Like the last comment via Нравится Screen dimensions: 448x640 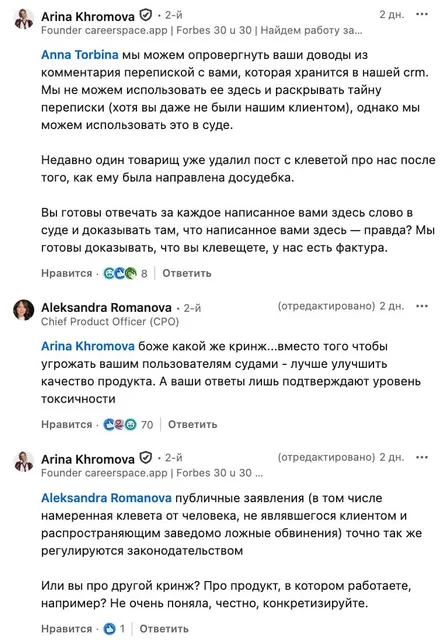(67, 629)
